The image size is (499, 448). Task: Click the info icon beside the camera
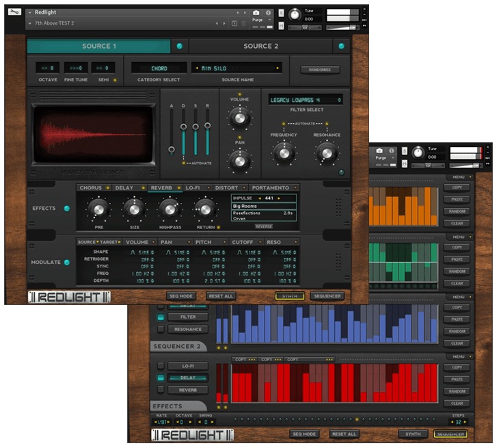click(x=268, y=12)
